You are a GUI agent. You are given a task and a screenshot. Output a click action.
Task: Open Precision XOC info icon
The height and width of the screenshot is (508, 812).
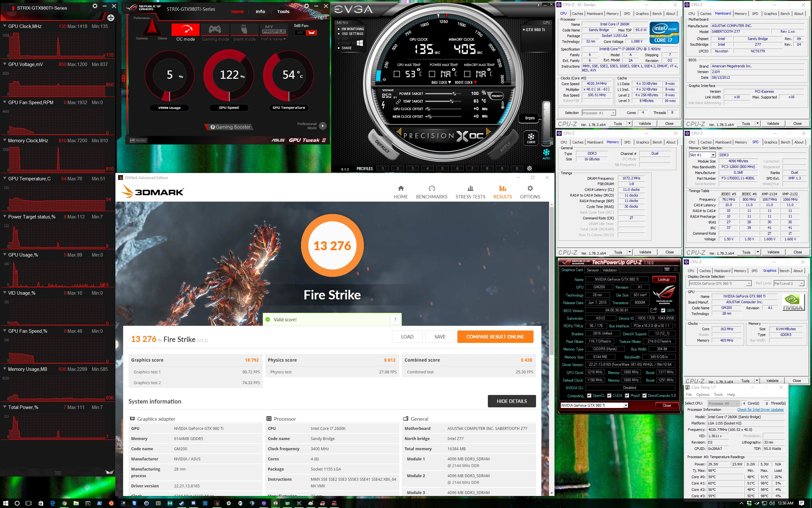coord(539,4)
